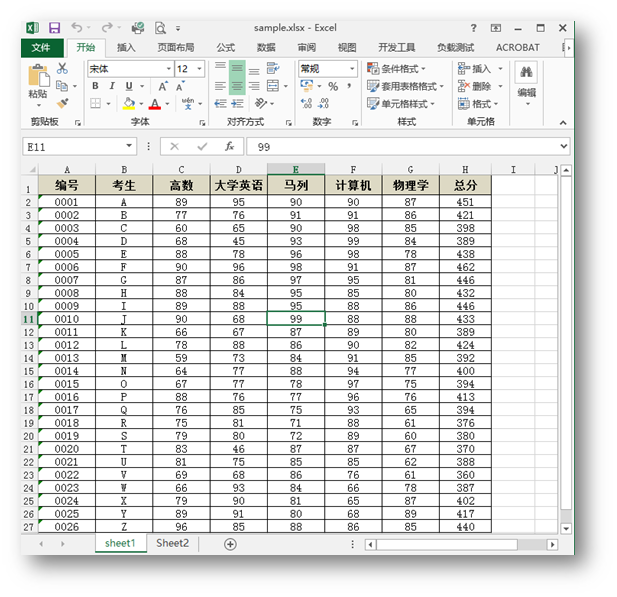Switch to the 数据 Data tab
This screenshot has height=597, width=617.
266,48
